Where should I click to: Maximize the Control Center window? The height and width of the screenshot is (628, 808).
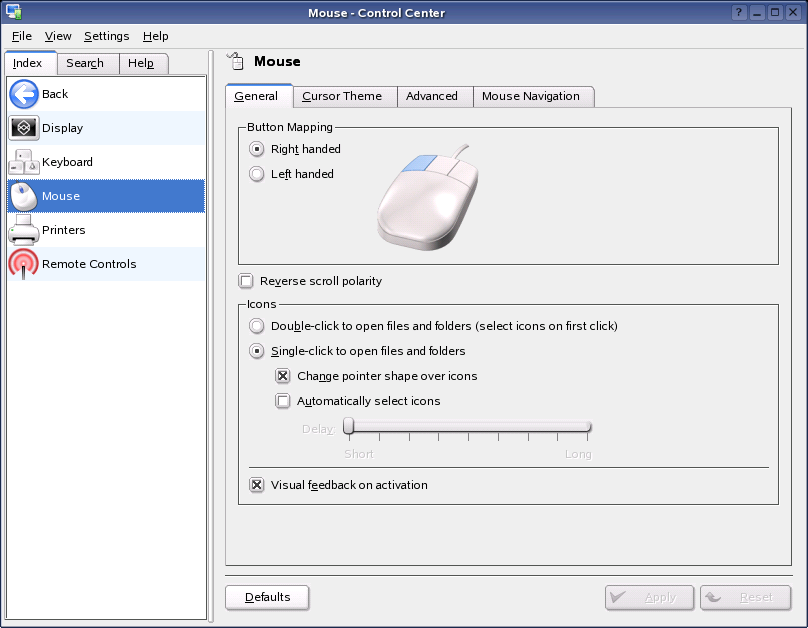[775, 12]
